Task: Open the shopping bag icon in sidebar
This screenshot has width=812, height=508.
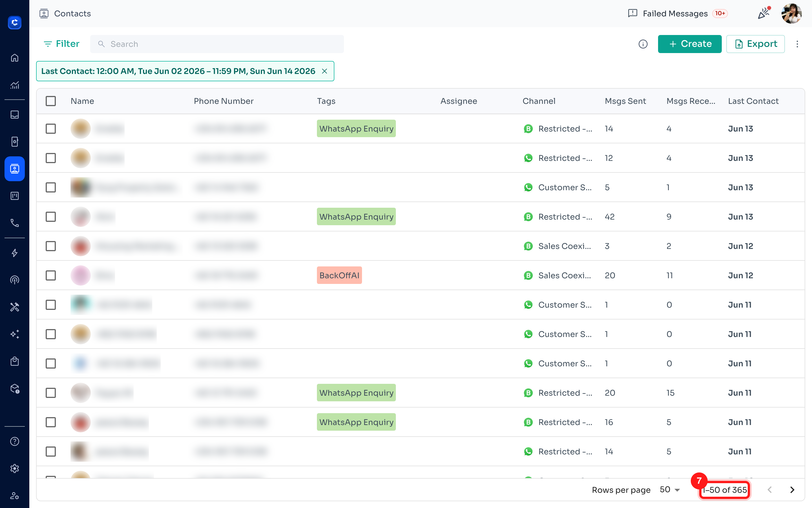Action: click(x=14, y=361)
